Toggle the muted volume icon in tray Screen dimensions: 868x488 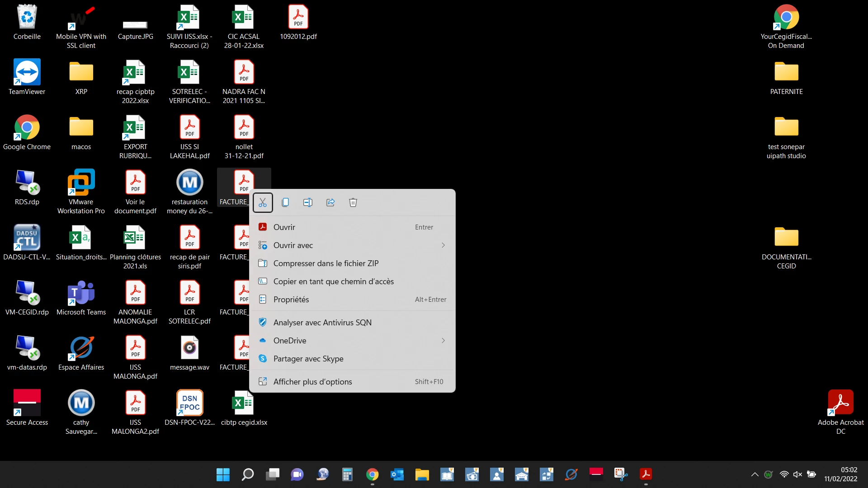[x=797, y=474]
